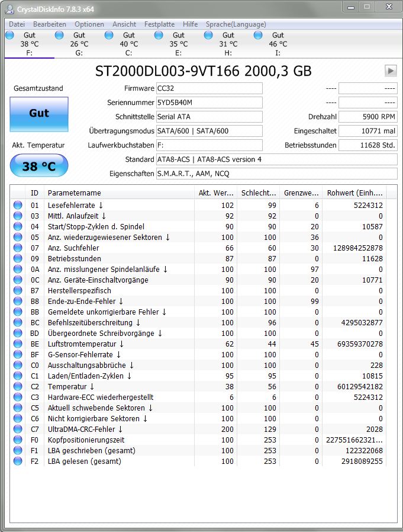
Task: Click status icon of Lesefehlerrate row
Action: tap(18, 205)
